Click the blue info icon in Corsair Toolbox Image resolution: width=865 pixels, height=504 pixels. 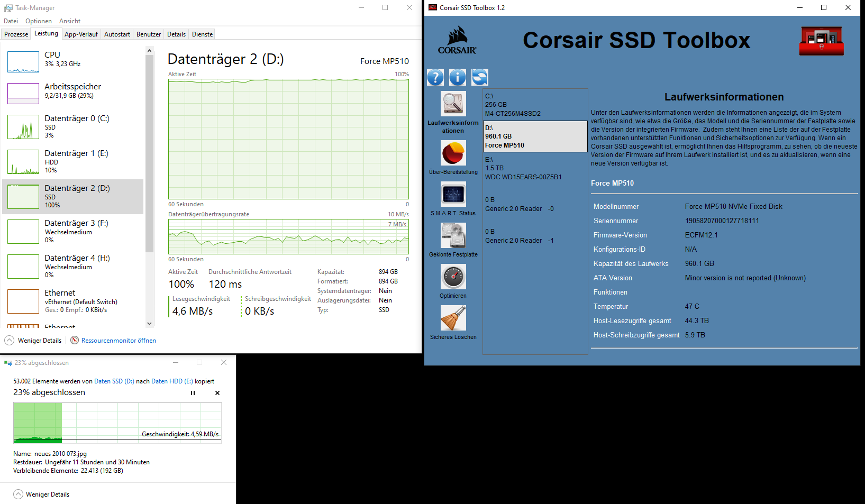click(x=458, y=77)
